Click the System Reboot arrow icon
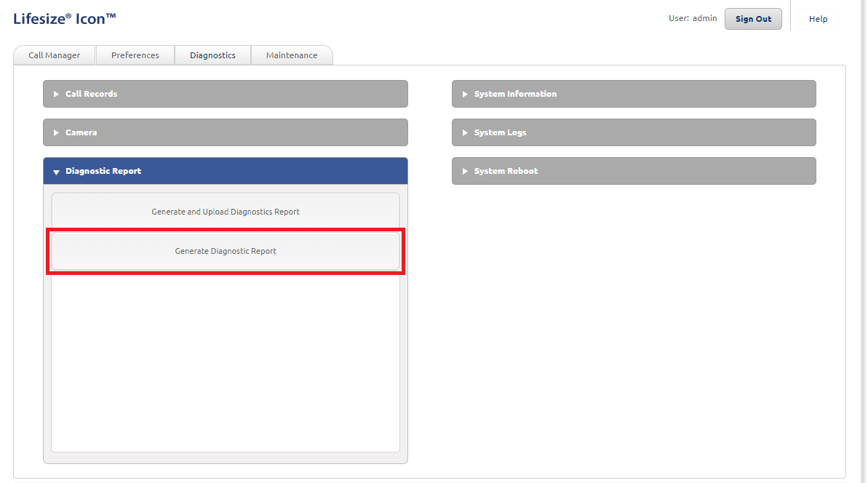 464,170
